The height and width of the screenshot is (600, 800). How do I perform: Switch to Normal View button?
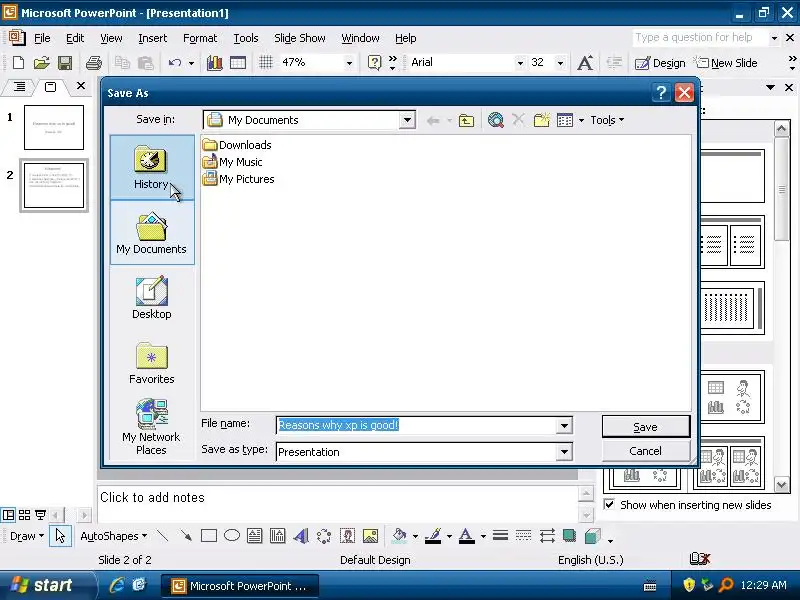(8, 514)
